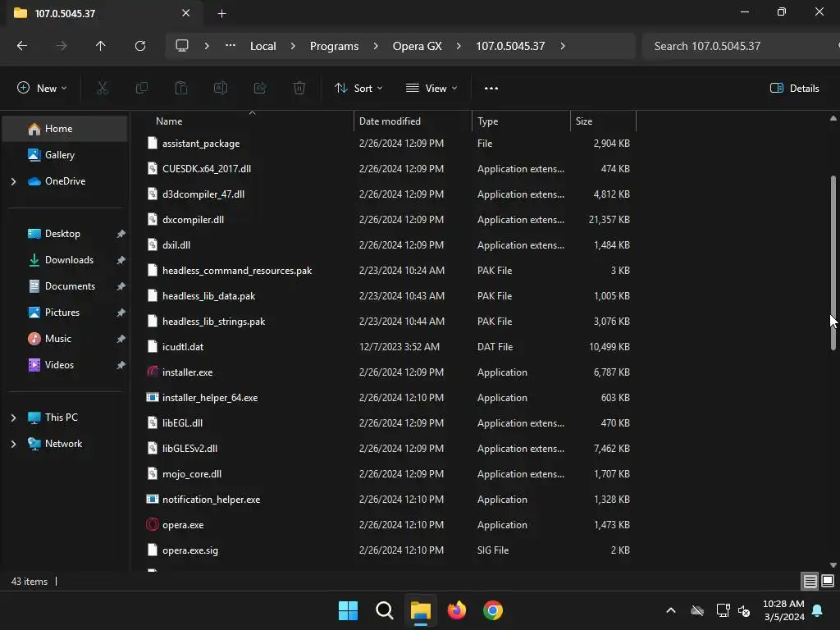Sort by the Size column header

[603, 121]
